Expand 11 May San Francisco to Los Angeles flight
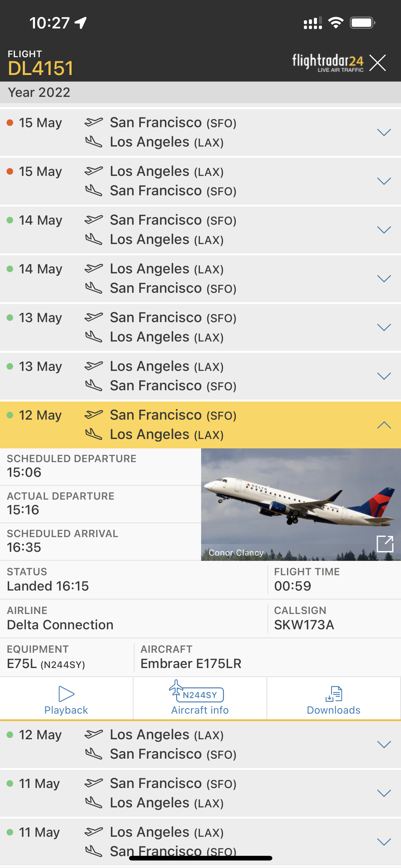Viewport: 401px width, 868px height. point(384,793)
